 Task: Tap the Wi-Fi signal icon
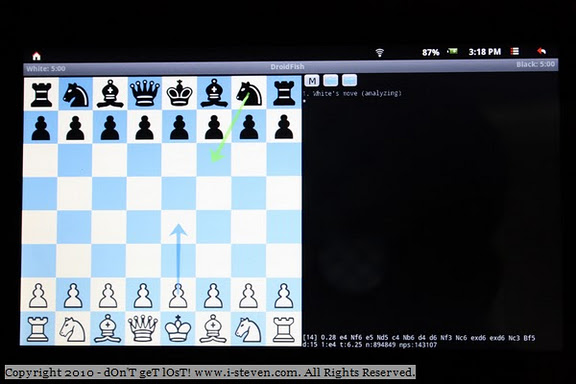[x=379, y=53]
